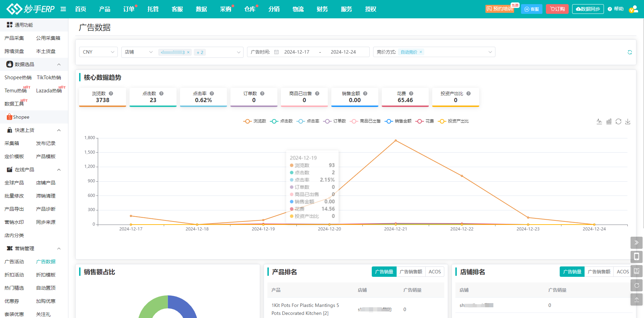Open help tooltip for 投资产出比

point(468,93)
